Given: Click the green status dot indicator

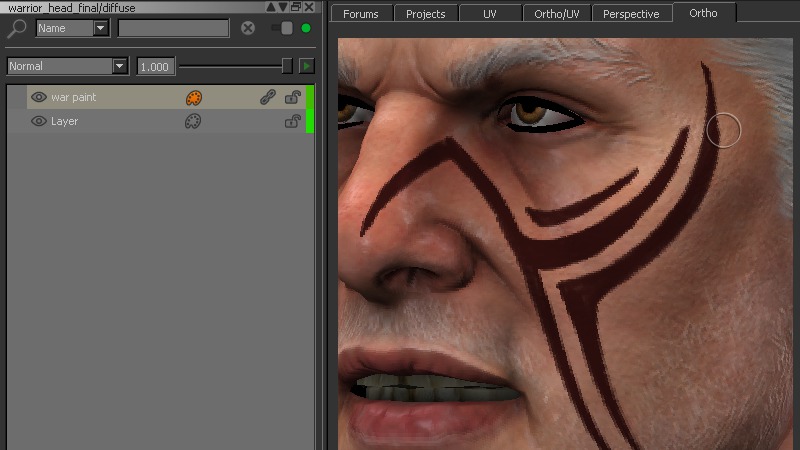Looking at the screenshot, I should [306, 28].
